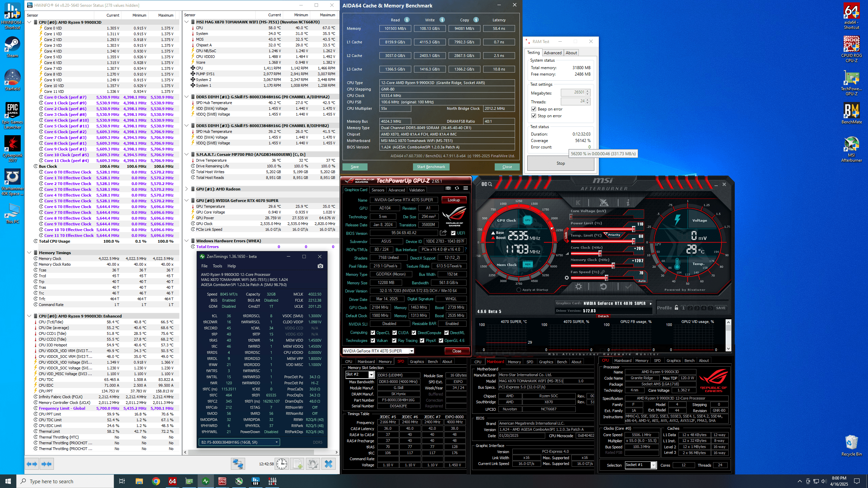Screen dimensions: 868x488
Task: Uncheck Beep on error checkbox
Action: (x=534, y=109)
